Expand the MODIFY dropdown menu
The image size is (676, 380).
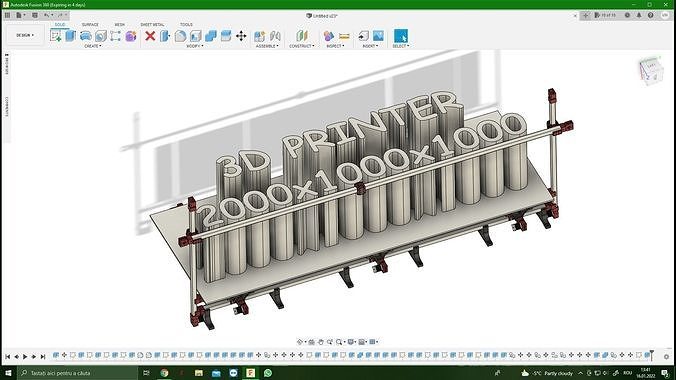tap(195, 46)
